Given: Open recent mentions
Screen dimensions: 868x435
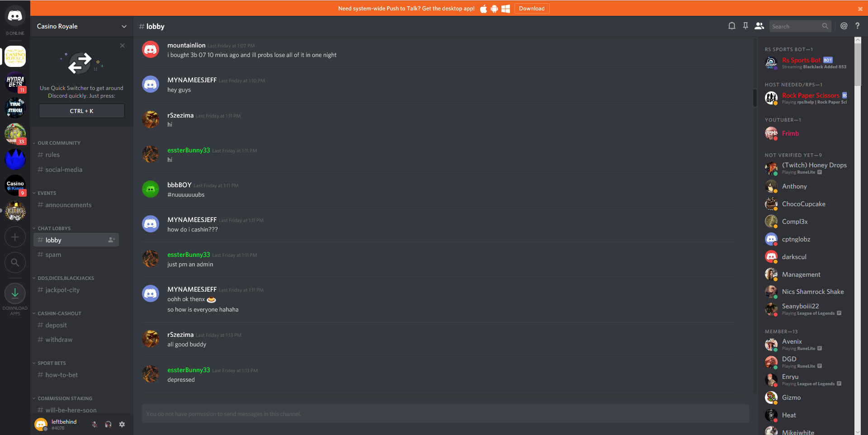Looking at the screenshot, I should (844, 26).
